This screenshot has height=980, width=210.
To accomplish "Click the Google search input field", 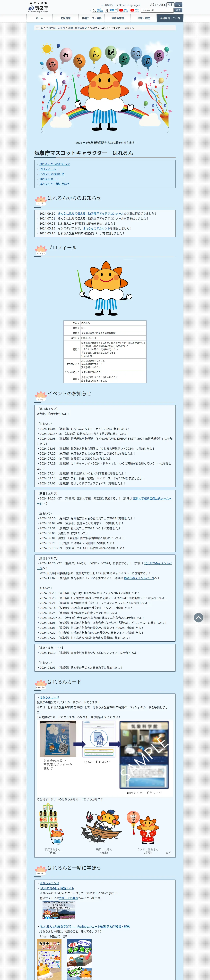I will [x=157, y=10].
